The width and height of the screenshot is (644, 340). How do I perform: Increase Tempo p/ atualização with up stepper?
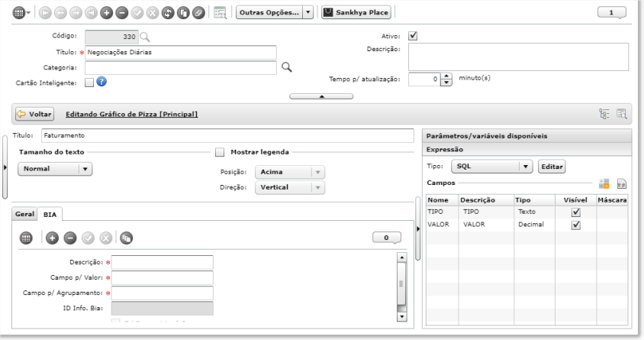(446, 76)
